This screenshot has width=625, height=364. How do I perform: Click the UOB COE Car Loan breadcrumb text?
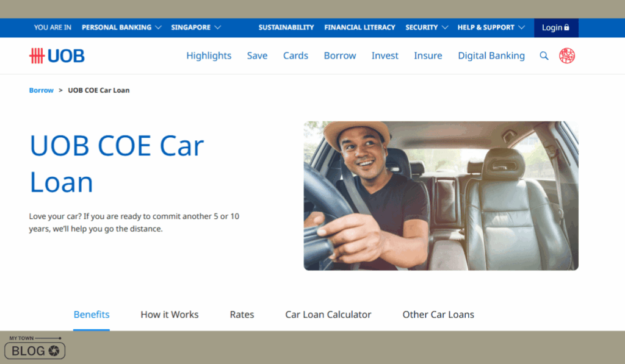pos(98,90)
